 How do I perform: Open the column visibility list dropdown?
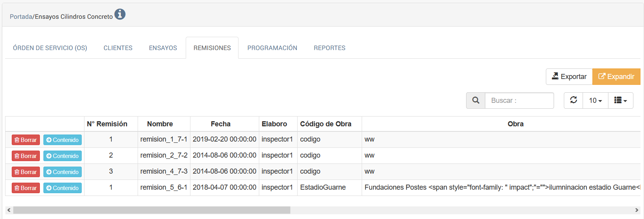coord(621,101)
